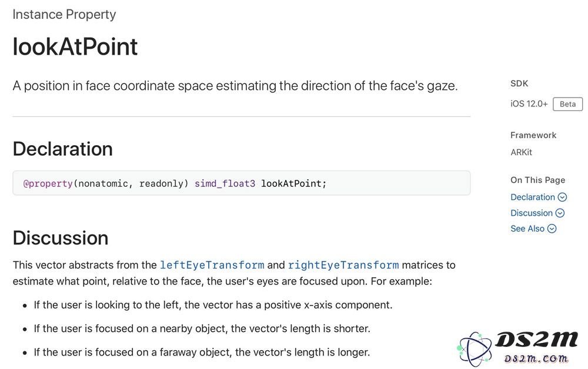Click the Instance Property label at top
The width and height of the screenshot is (588, 369).
(x=64, y=14)
